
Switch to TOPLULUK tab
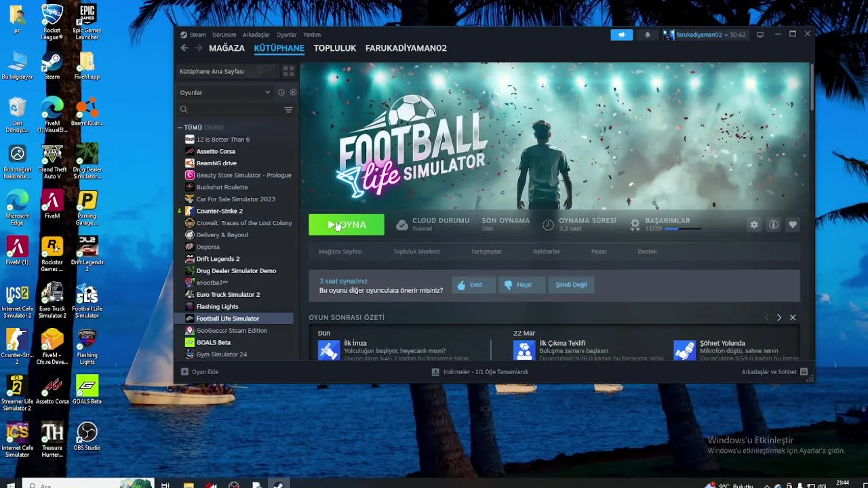pos(335,48)
